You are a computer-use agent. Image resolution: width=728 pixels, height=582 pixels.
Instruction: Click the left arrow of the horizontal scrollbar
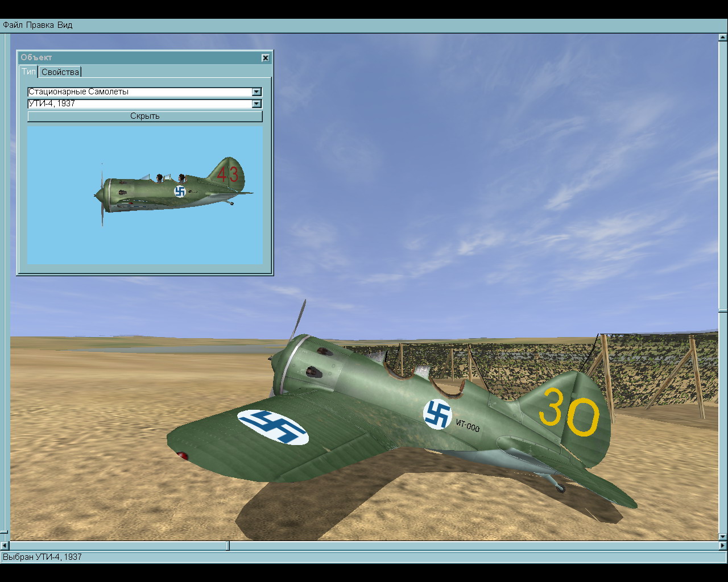[x=5, y=546]
